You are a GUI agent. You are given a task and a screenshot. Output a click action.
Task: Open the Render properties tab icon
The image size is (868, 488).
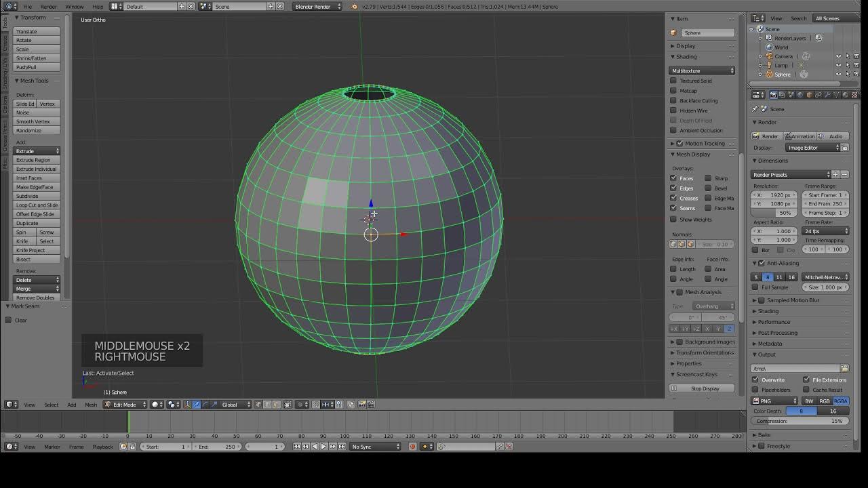coord(774,95)
